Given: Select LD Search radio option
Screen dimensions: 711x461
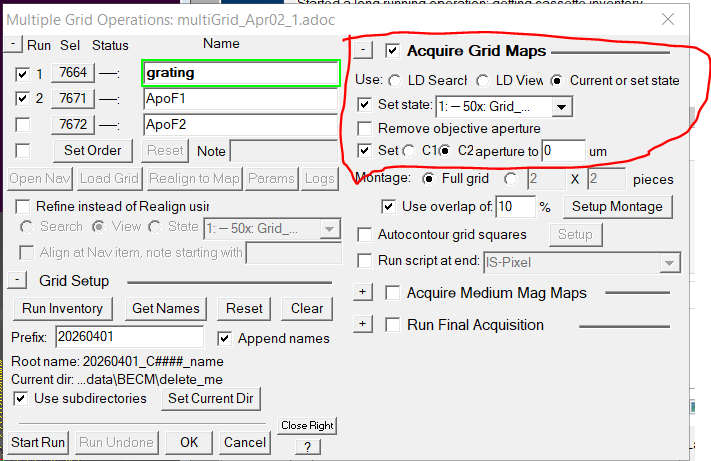Looking at the screenshot, I should tap(395, 81).
